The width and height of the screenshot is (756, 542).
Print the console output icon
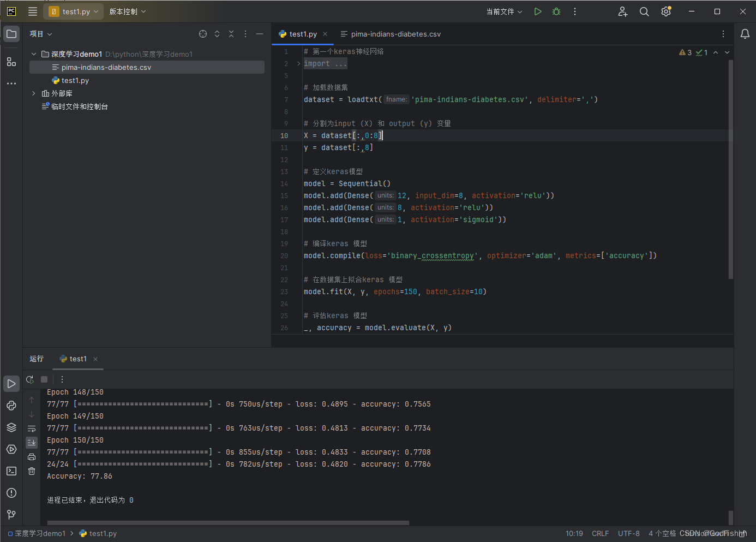(x=32, y=457)
